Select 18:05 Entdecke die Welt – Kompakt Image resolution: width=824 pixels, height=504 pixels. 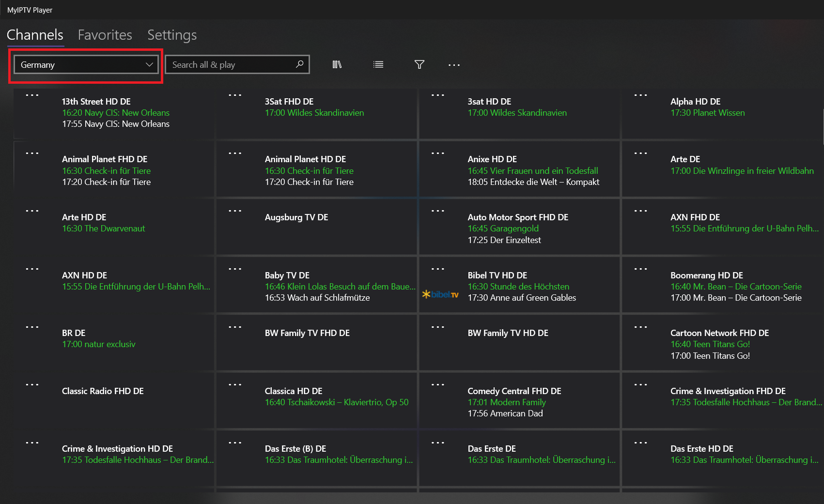pyautogui.click(x=533, y=182)
